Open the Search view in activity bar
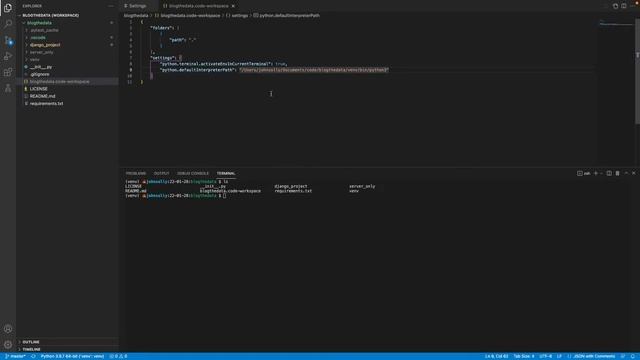This screenshot has width=640, height=360. [8, 24]
